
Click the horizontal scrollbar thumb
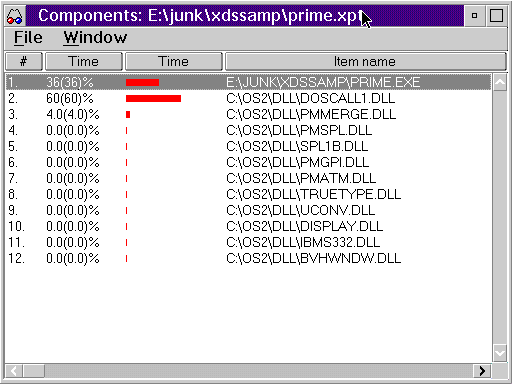tap(33, 371)
